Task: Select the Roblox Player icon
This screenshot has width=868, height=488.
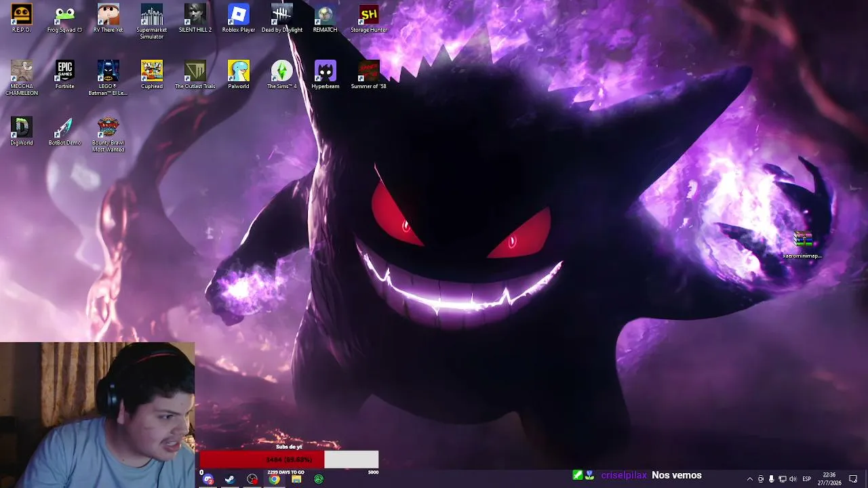Action: pyautogui.click(x=239, y=18)
